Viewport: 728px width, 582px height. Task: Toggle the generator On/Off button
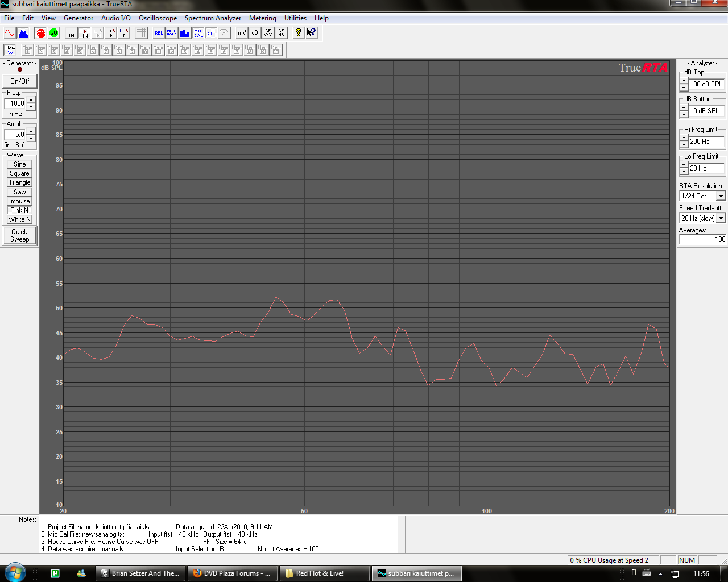[x=19, y=81]
